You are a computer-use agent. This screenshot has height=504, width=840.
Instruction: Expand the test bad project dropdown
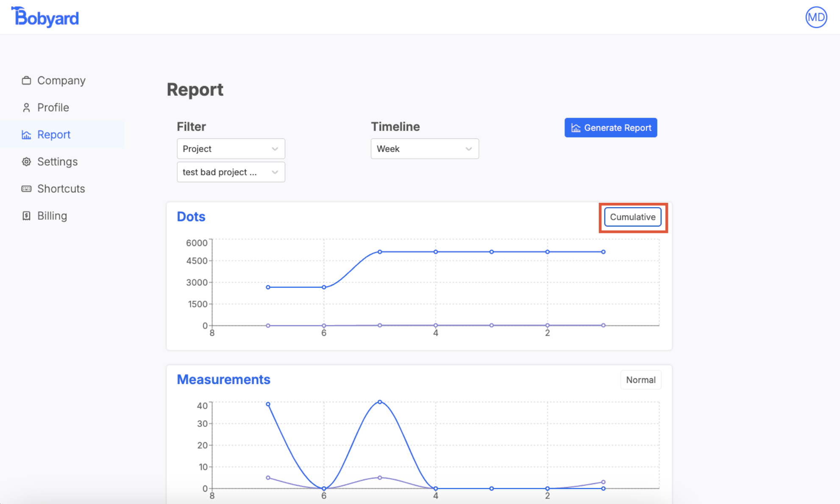[x=231, y=172]
